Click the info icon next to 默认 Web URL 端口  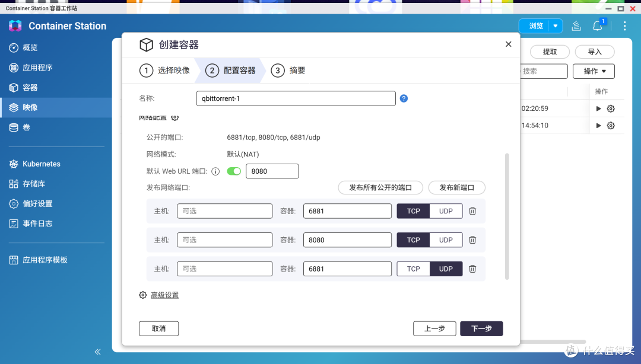[215, 171]
